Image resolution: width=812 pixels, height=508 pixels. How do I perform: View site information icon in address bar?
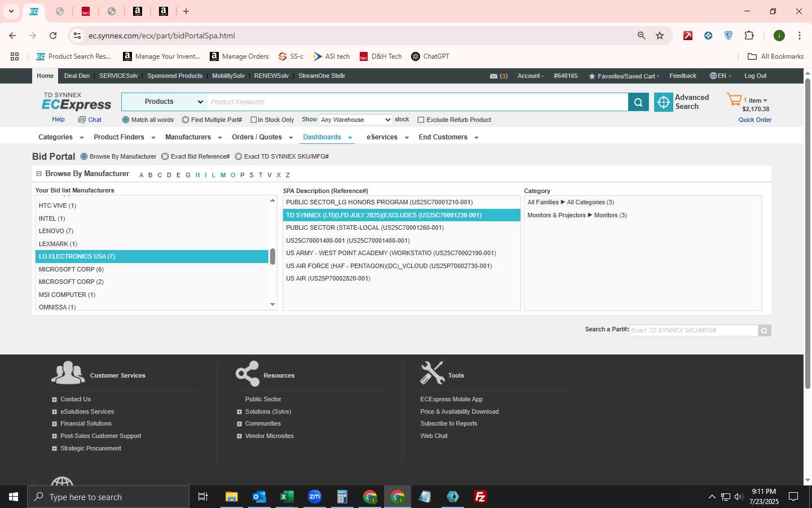coord(77,36)
